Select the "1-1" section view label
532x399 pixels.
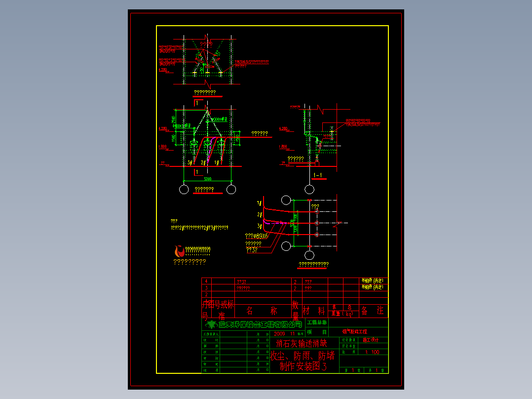tap(318, 175)
